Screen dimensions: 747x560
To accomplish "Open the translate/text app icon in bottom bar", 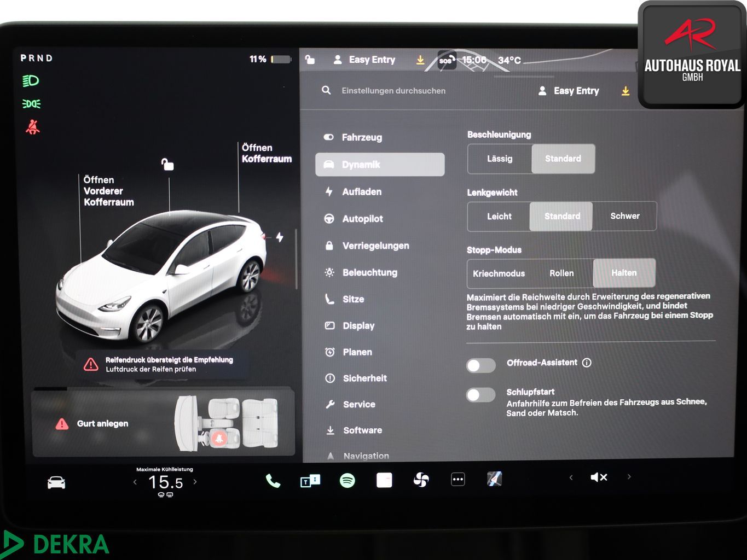I will tap(310, 481).
